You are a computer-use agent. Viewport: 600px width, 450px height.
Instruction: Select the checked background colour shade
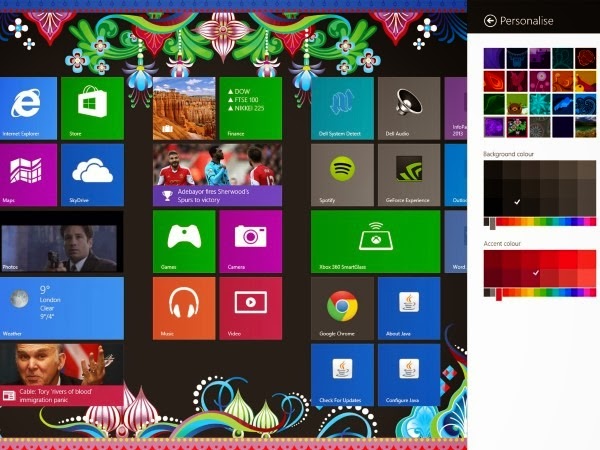point(512,207)
